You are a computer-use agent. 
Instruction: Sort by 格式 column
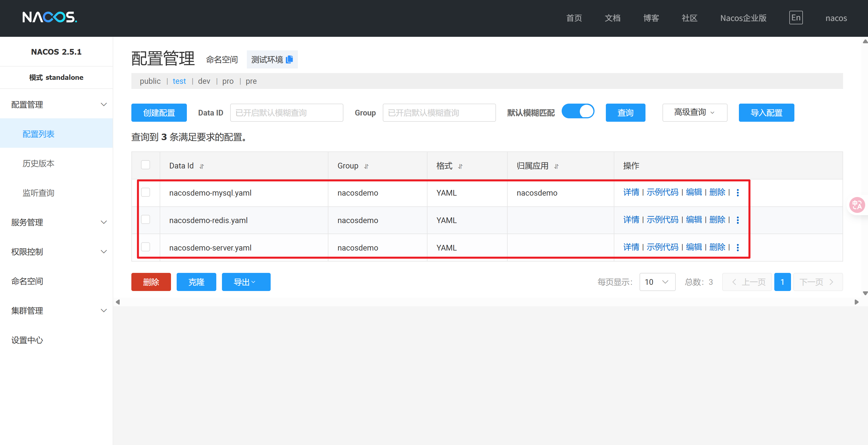click(460, 166)
